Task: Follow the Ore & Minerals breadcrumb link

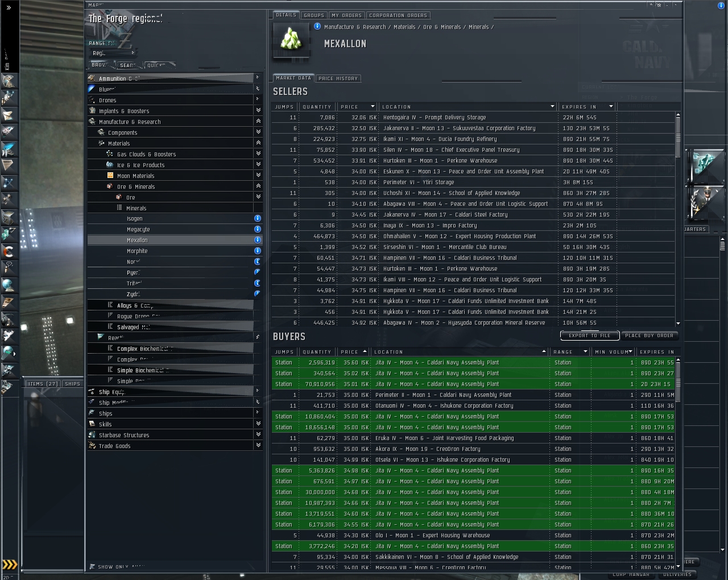Action: (x=442, y=27)
